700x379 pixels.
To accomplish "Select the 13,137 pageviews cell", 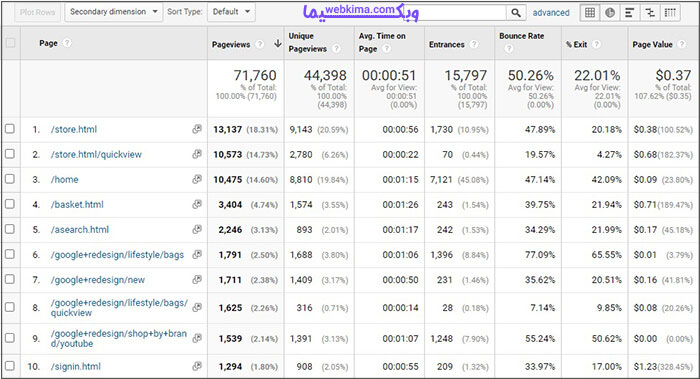I will coord(228,129).
